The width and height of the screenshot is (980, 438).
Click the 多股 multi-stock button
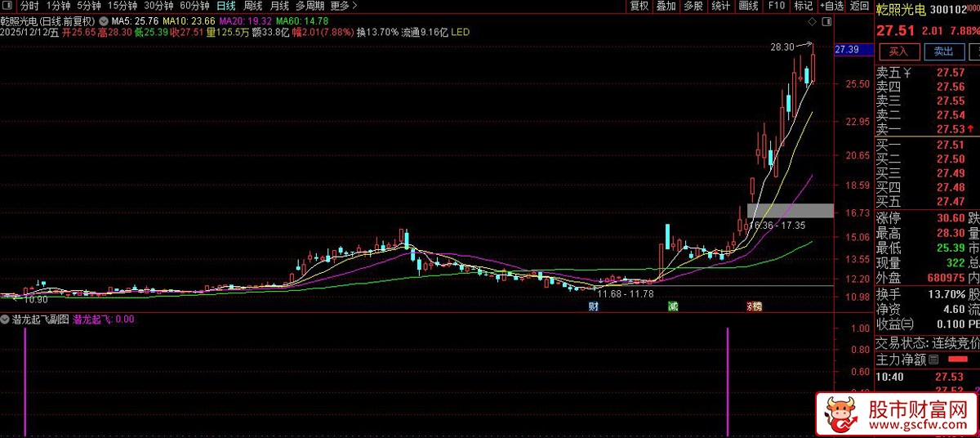pos(693,6)
